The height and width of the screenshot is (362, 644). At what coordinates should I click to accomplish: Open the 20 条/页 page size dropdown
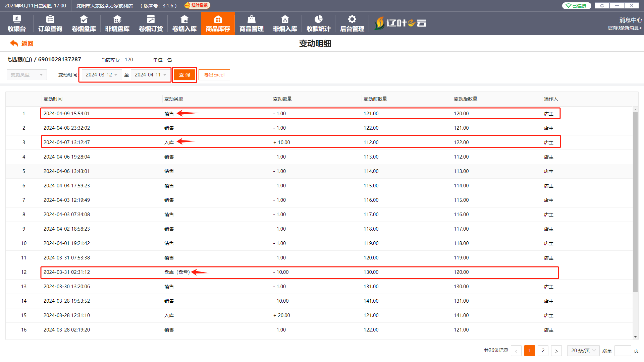[583, 351]
